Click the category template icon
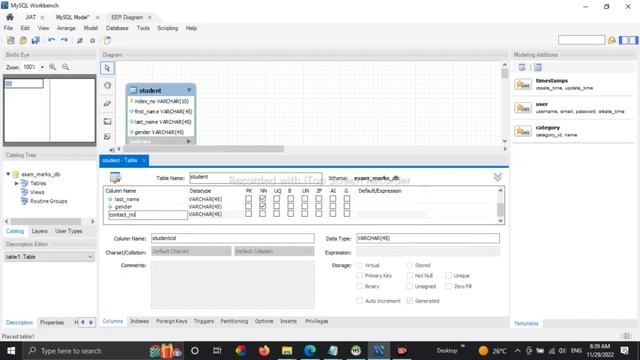The width and height of the screenshot is (640, 360). click(x=523, y=131)
